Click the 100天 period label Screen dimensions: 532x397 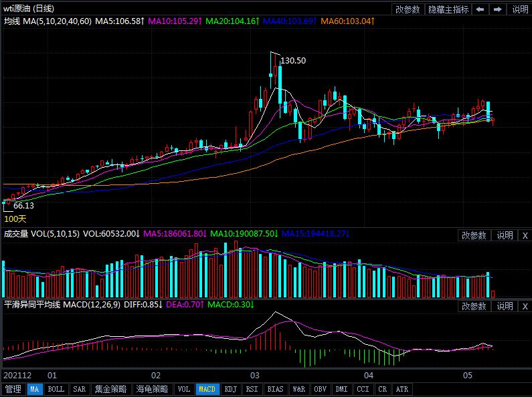tap(15, 219)
